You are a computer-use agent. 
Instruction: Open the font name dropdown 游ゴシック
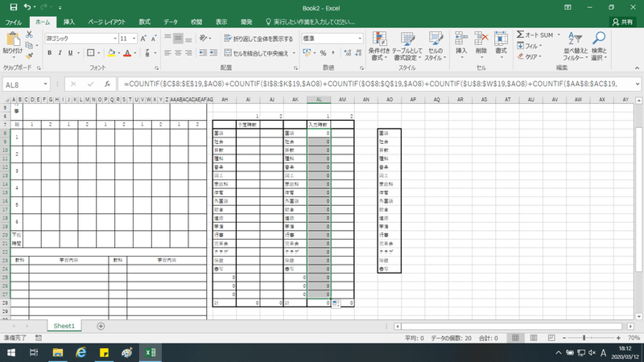point(115,39)
